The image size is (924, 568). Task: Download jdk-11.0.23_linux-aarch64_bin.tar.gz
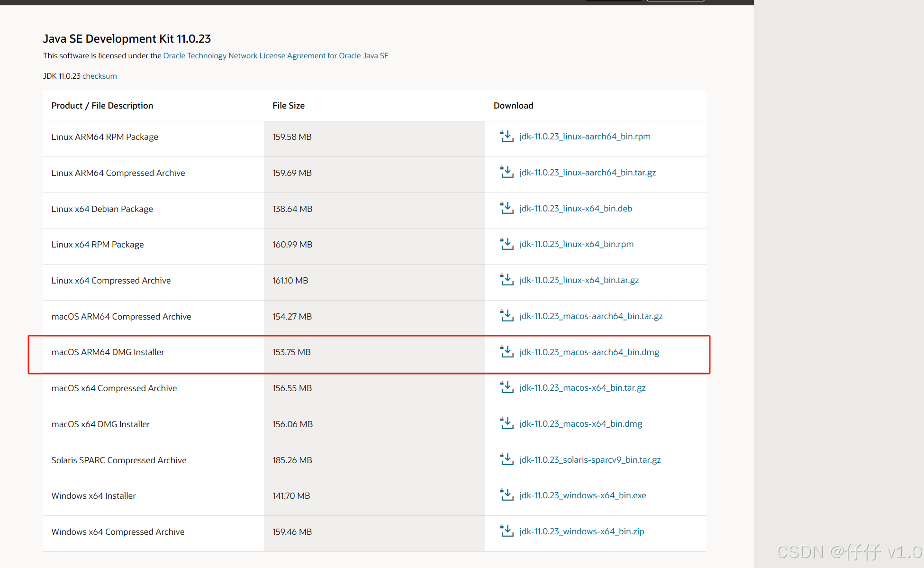click(588, 173)
